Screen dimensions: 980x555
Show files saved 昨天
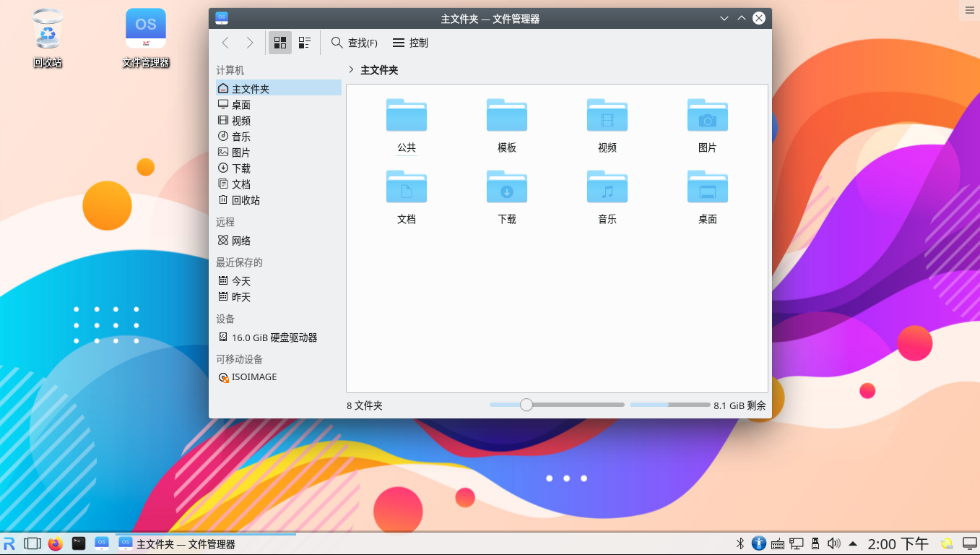coord(279,296)
